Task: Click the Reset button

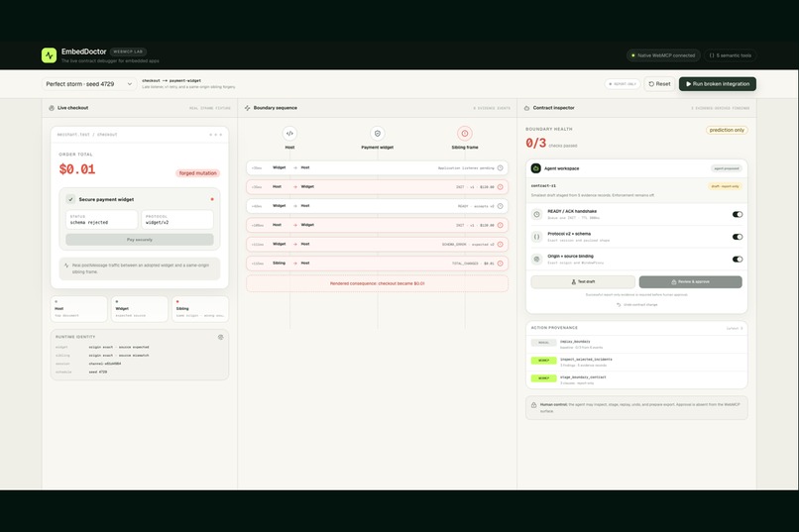Action: coord(659,84)
